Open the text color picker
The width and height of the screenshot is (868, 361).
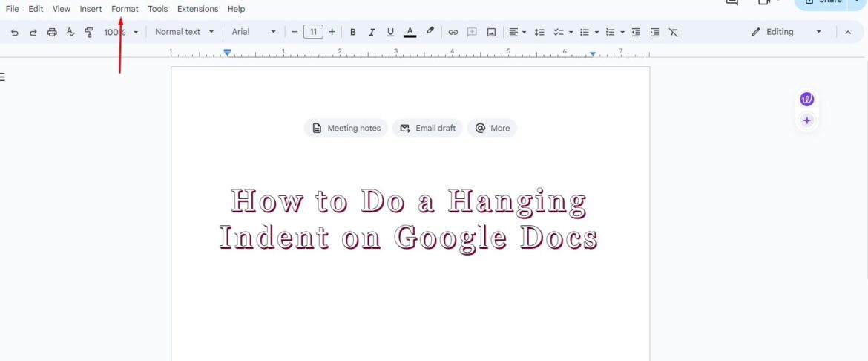(410, 32)
